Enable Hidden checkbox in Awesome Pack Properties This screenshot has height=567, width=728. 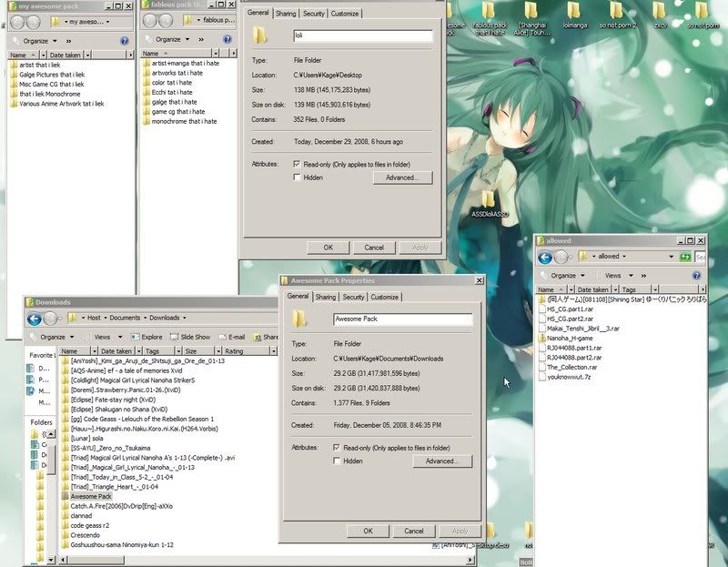point(339,461)
